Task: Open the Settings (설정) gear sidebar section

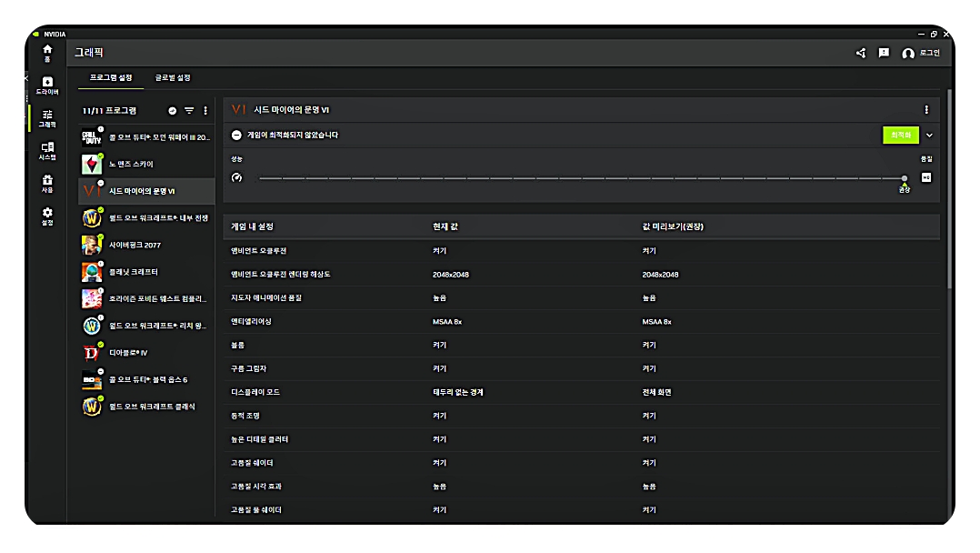Action: pos(47,216)
